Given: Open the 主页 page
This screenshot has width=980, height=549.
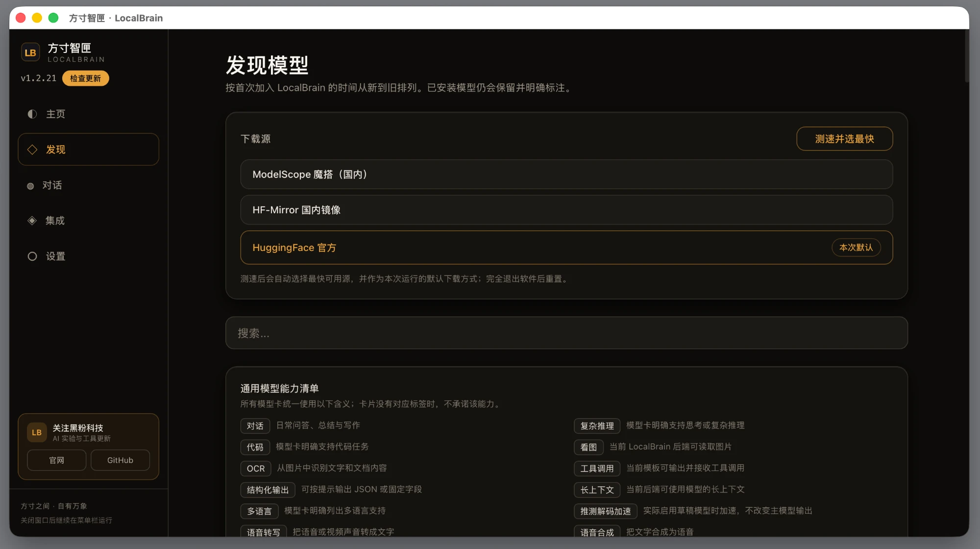Looking at the screenshot, I should pyautogui.click(x=88, y=114).
